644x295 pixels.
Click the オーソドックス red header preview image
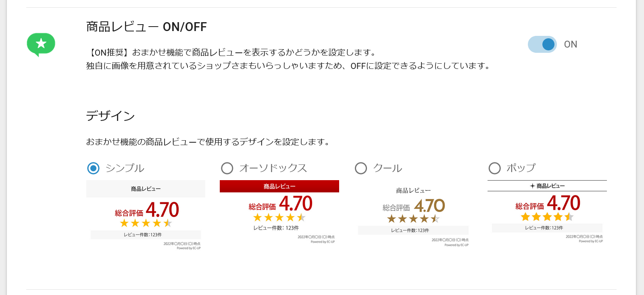click(x=279, y=212)
